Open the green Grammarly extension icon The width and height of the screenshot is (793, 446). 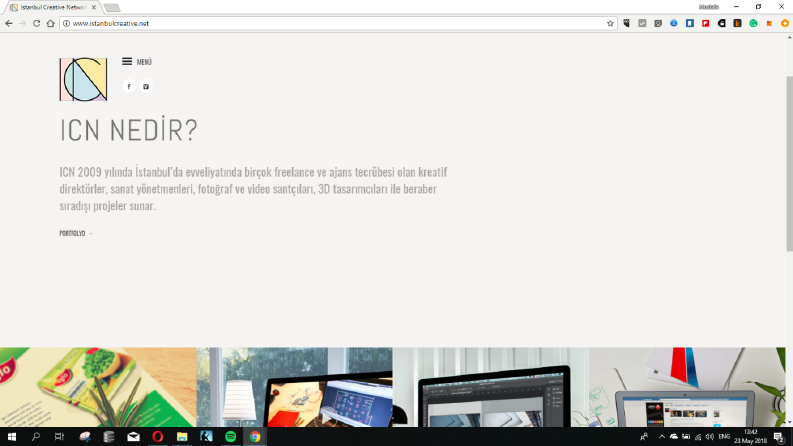(x=754, y=23)
